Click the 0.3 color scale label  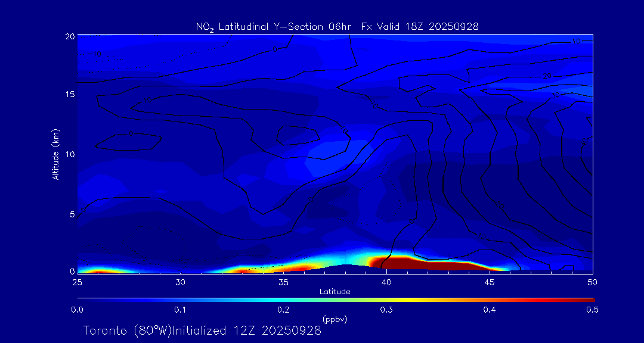coord(387,310)
